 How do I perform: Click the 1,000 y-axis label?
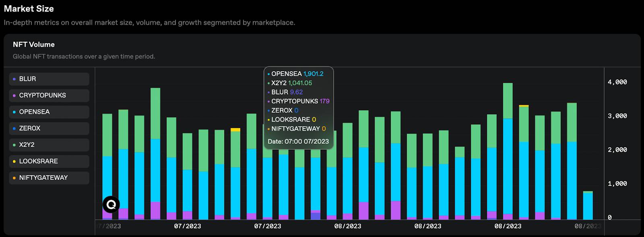(x=617, y=183)
